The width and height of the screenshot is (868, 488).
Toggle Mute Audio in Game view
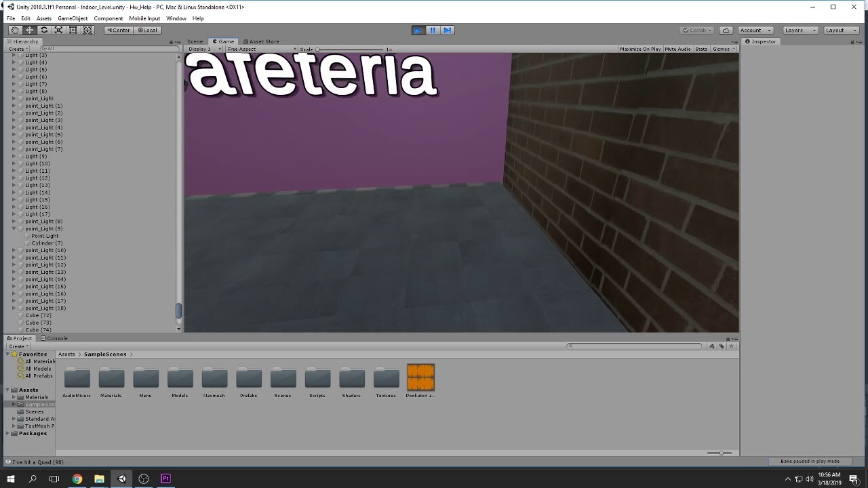point(677,49)
